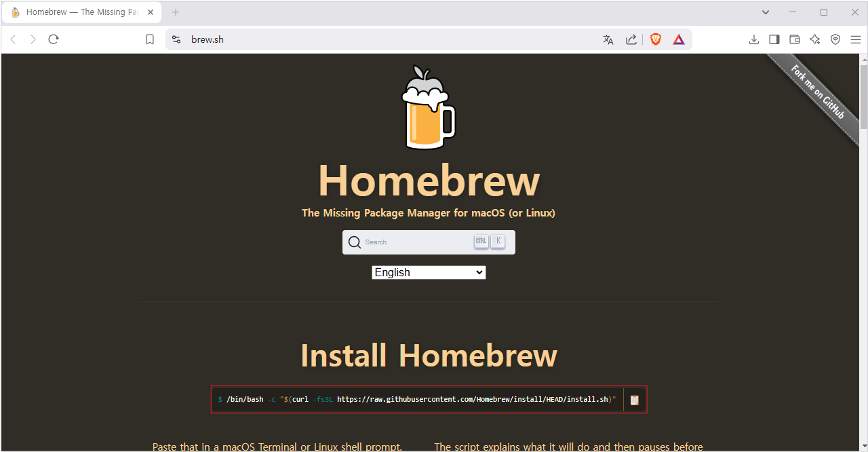Reload the brew.sh page
The image size is (868, 452).
(x=54, y=39)
